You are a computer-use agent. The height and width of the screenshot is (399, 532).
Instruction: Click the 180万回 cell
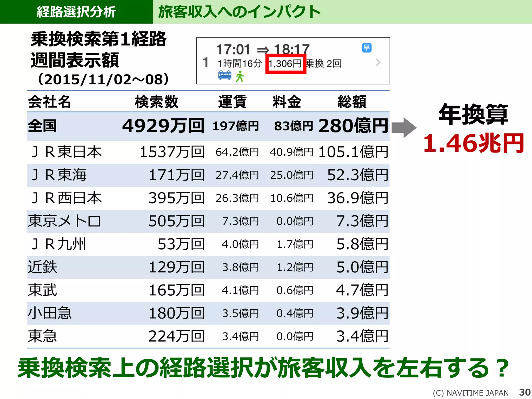point(177,313)
